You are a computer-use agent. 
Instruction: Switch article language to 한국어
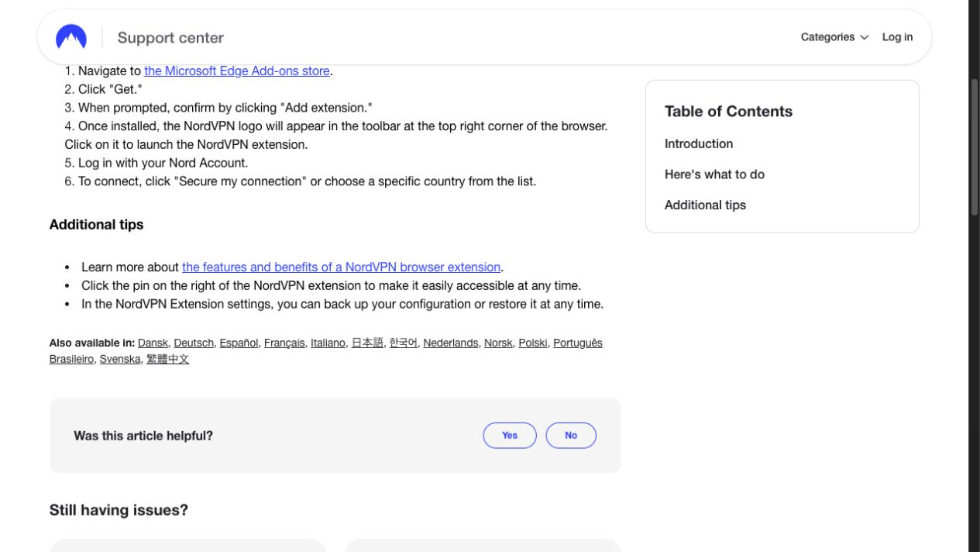[403, 343]
